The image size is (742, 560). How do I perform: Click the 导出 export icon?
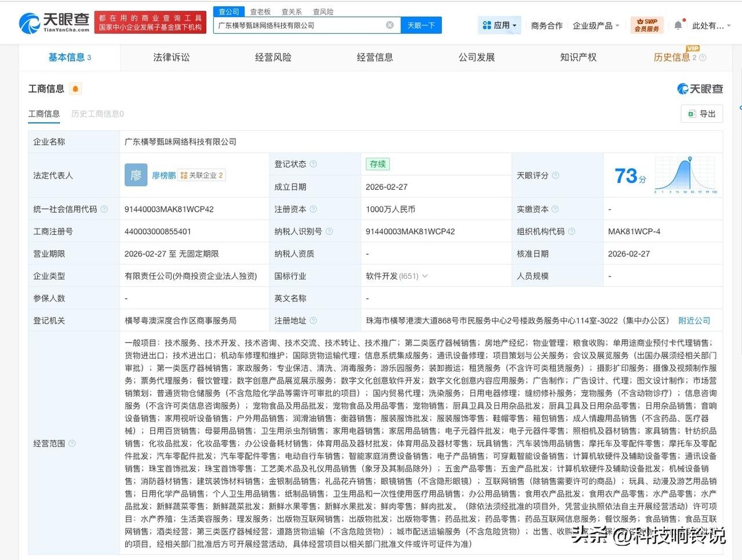pyautogui.click(x=691, y=114)
